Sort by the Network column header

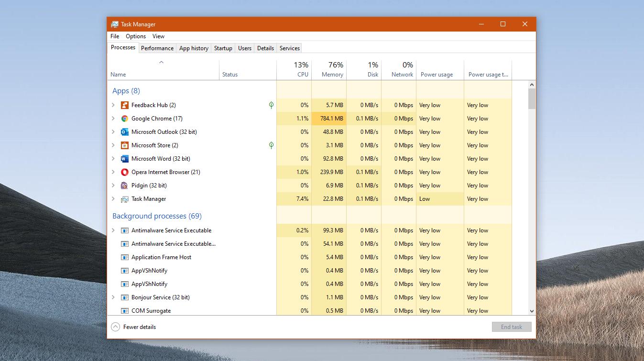pyautogui.click(x=399, y=70)
